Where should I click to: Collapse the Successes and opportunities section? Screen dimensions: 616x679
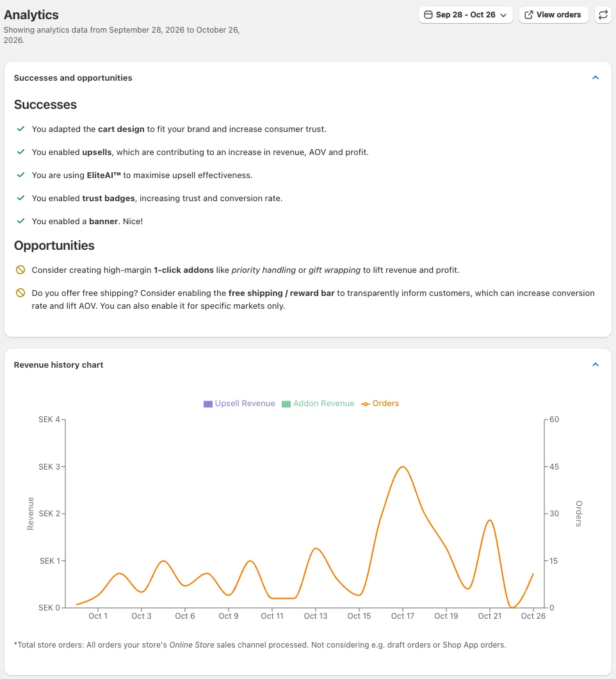click(x=596, y=78)
